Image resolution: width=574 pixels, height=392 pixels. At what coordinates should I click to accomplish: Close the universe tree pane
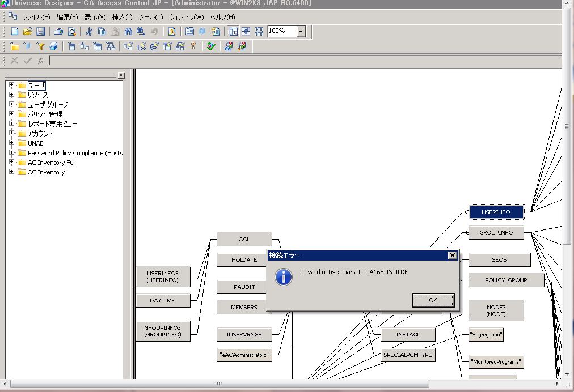pos(121,75)
